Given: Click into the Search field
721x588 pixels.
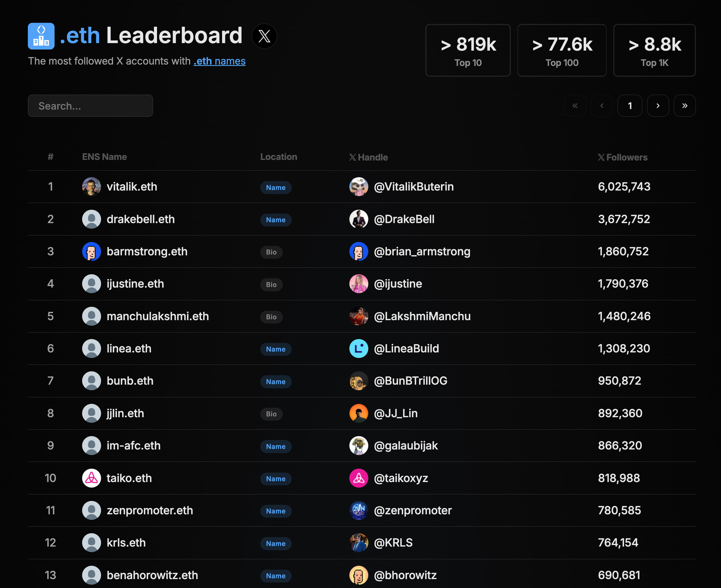Looking at the screenshot, I should pyautogui.click(x=90, y=106).
